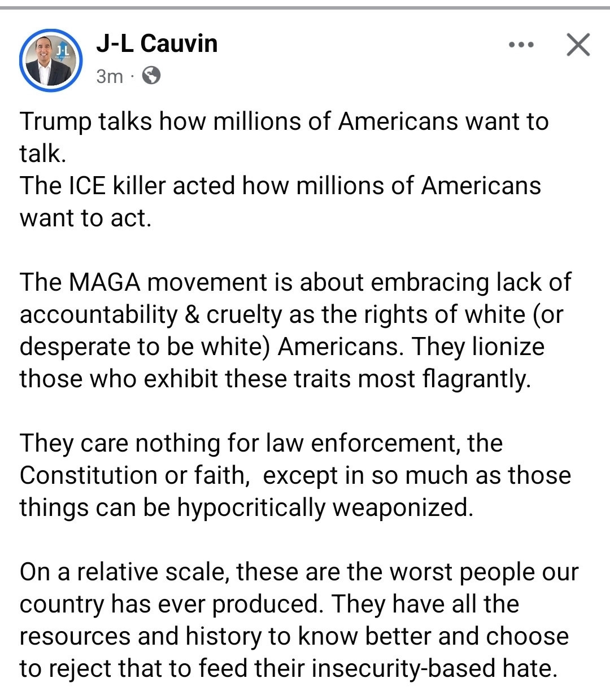Click the word "lionize" in the post
The width and height of the screenshot is (610, 700).
tap(508, 347)
